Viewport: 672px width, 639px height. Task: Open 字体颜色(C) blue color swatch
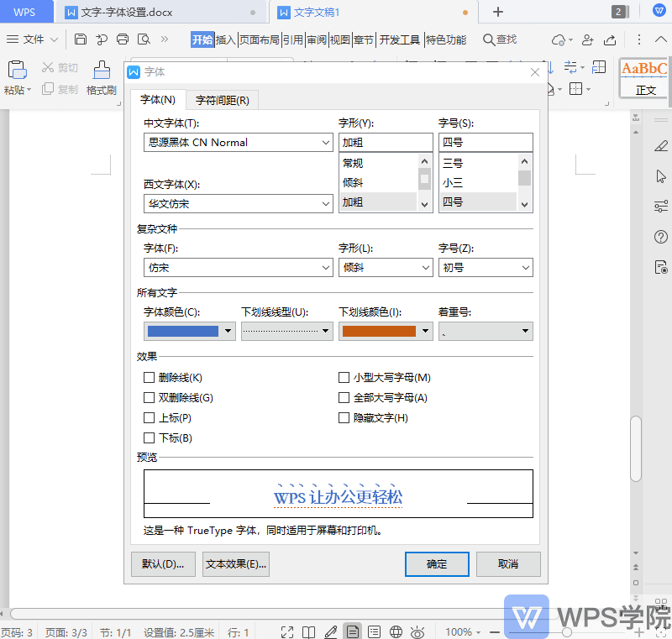click(190, 331)
